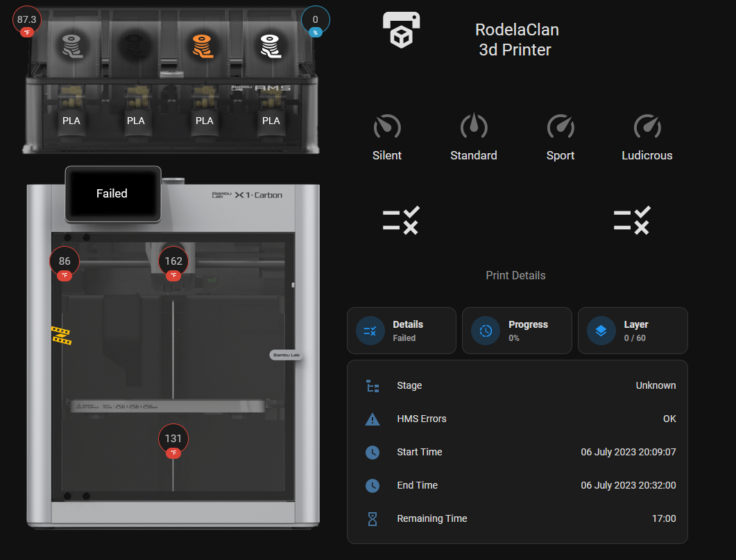Click the Remaining Time hourglass icon

372,518
